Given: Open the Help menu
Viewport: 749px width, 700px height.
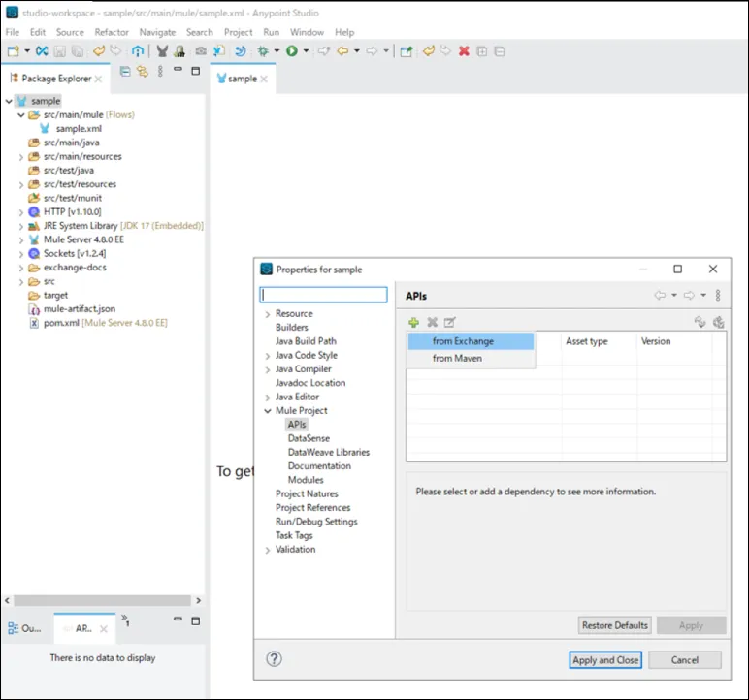Looking at the screenshot, I should tap(344, 32).
